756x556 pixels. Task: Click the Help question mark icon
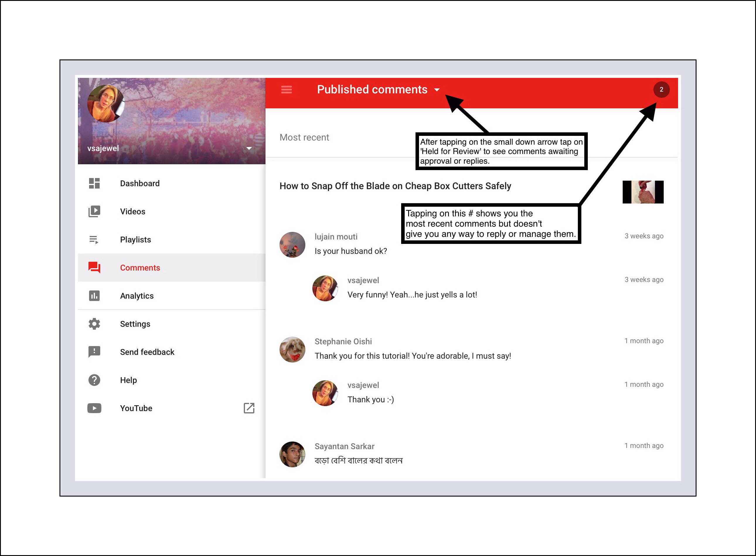tap(94, 380)
